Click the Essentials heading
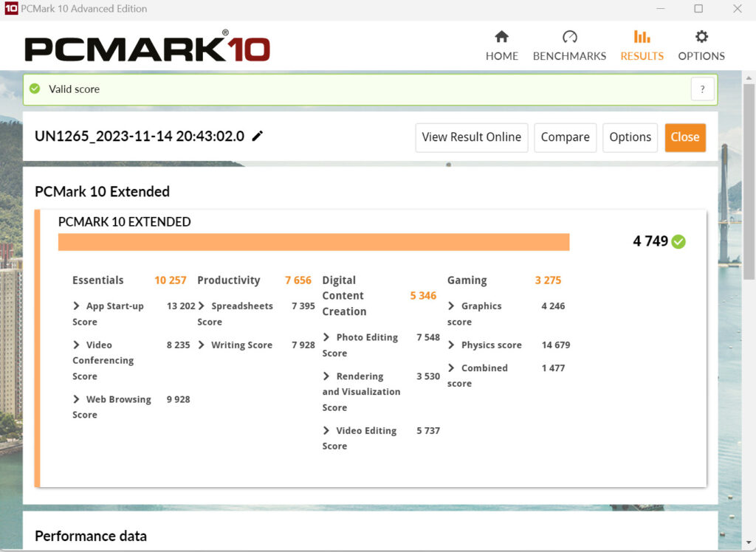756x552 pixels. point(98,280)
